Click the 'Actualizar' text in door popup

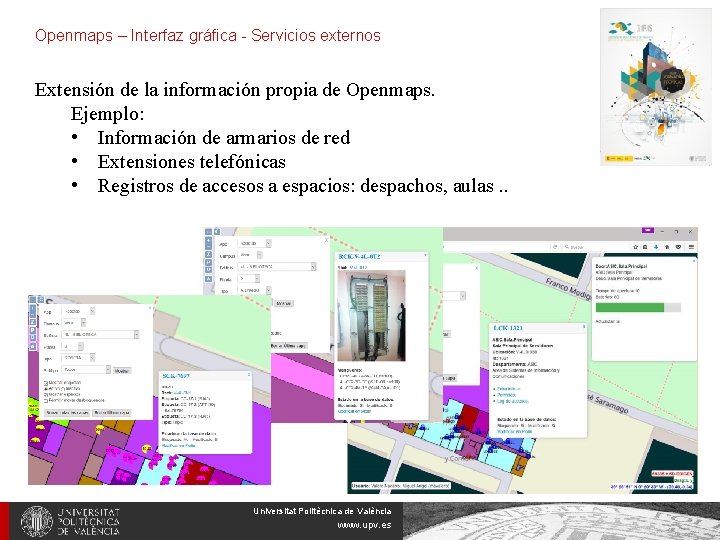[608, 321]
